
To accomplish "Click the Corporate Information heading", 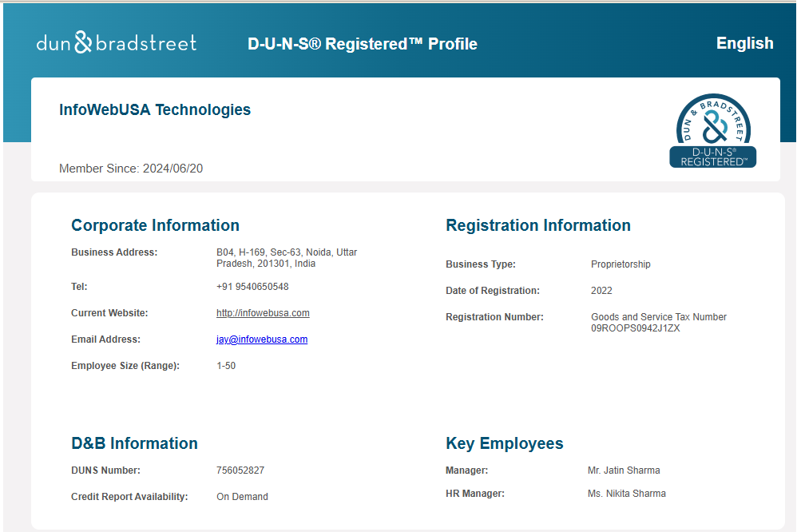I will pyautogui.click(x=155, y=225).
